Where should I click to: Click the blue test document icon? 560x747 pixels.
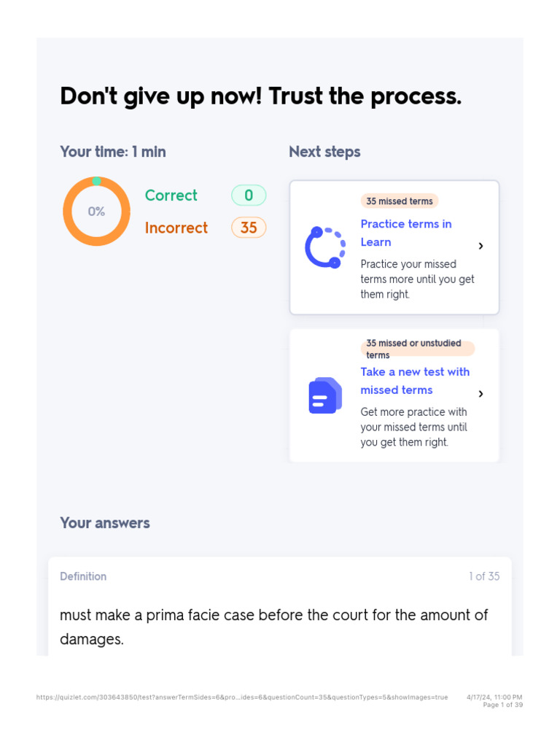pyautogui.click(x=325, y=395)
